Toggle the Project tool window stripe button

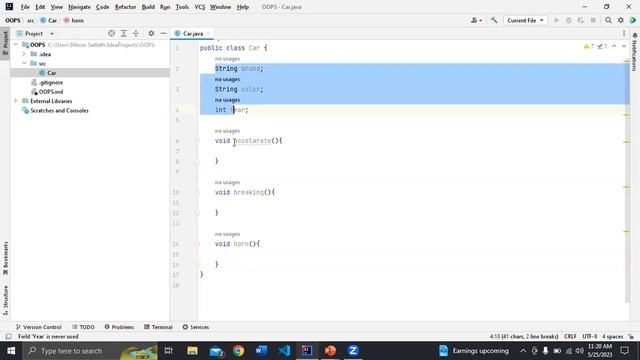pos(5,44)
